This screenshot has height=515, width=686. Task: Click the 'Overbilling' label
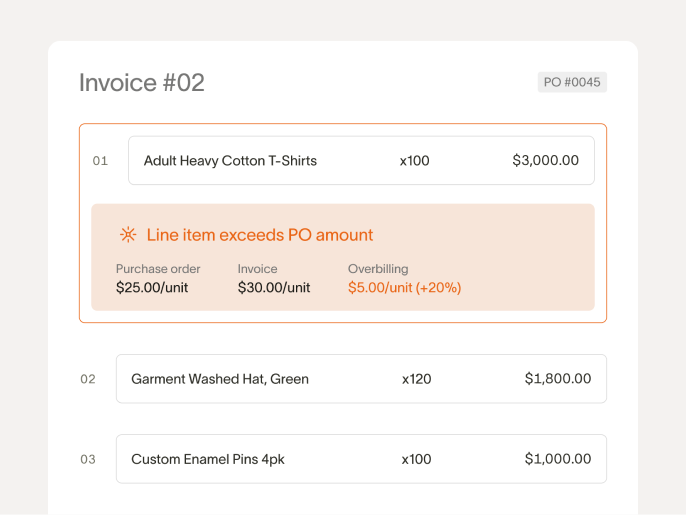pyautogui.click(x=378, y=269)
